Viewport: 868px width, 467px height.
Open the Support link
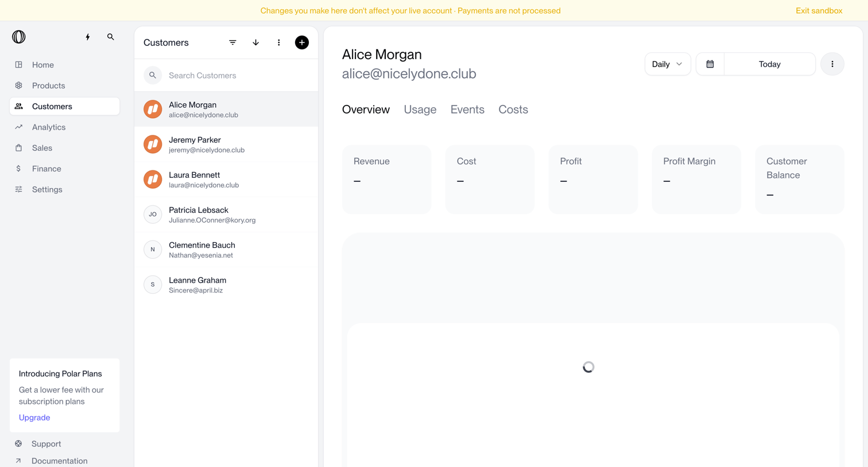coord(46,443)
